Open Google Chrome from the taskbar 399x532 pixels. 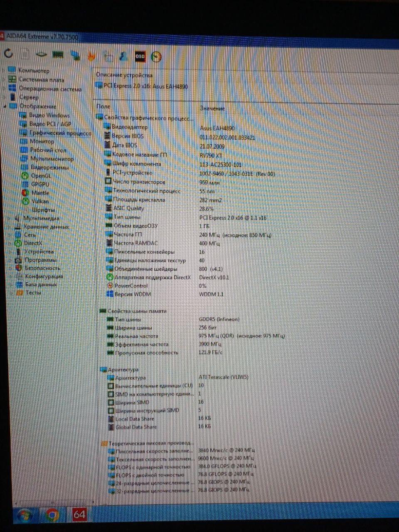tap(52, 516)
